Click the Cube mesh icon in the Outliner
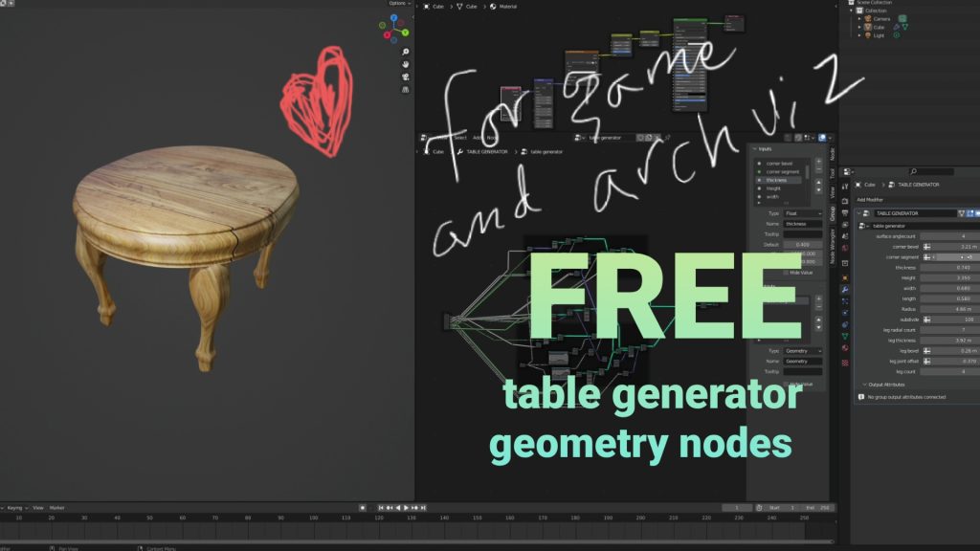980x551 pixels. point(867,27)
